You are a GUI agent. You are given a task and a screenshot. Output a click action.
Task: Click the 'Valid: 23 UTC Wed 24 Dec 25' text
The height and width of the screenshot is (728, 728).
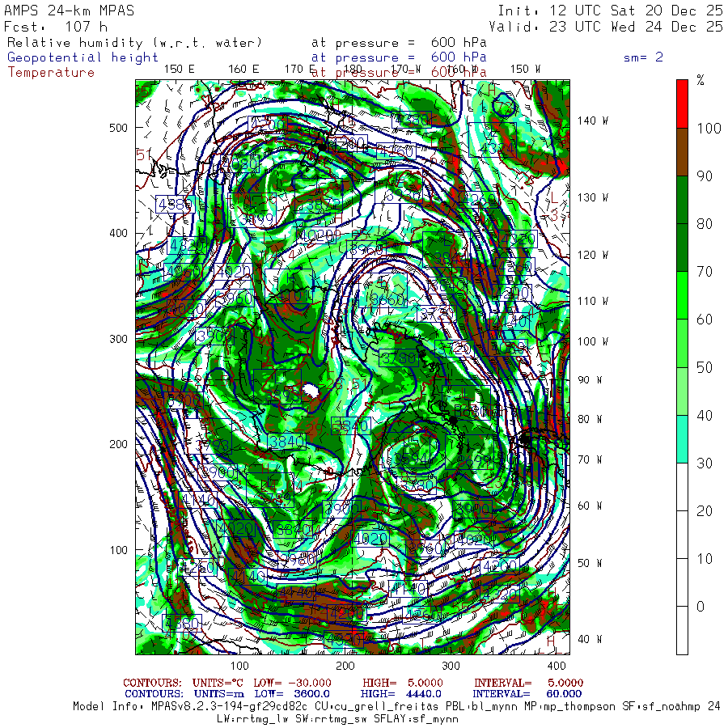[606, 27]
